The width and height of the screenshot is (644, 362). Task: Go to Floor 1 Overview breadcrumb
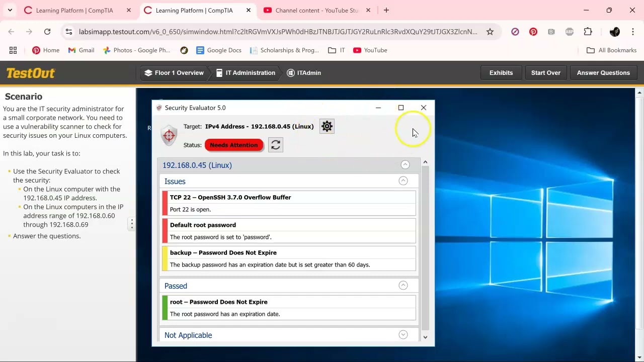coord(174,73)
